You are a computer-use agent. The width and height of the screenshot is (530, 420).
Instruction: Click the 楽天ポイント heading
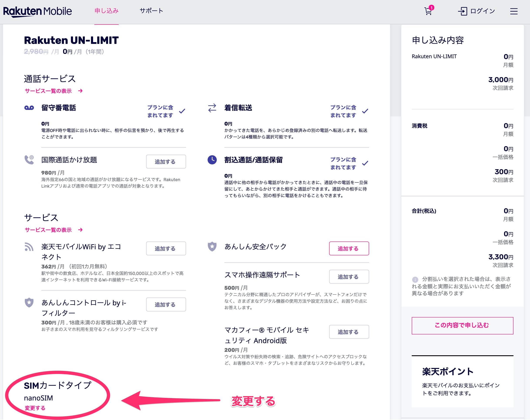(448, 372)
